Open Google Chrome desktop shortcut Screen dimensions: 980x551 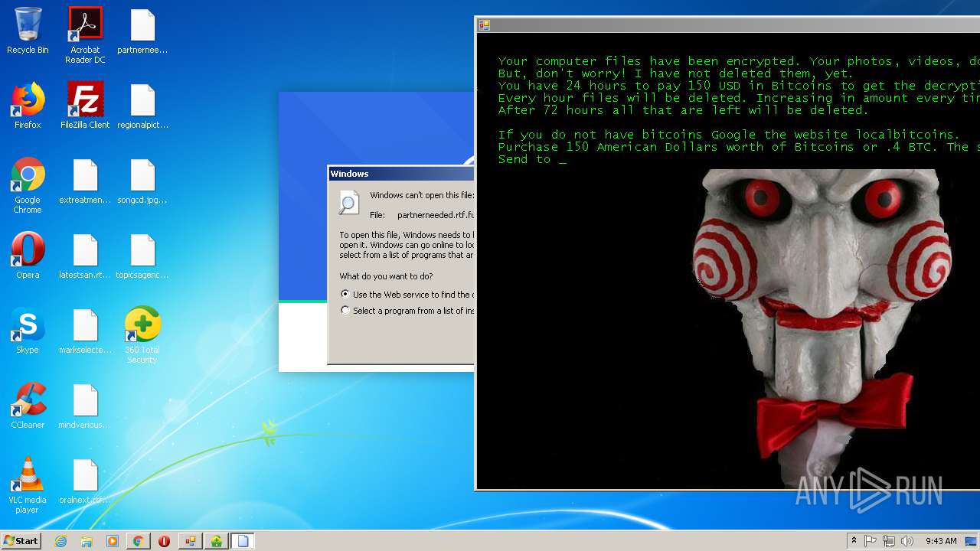(28, 186)
